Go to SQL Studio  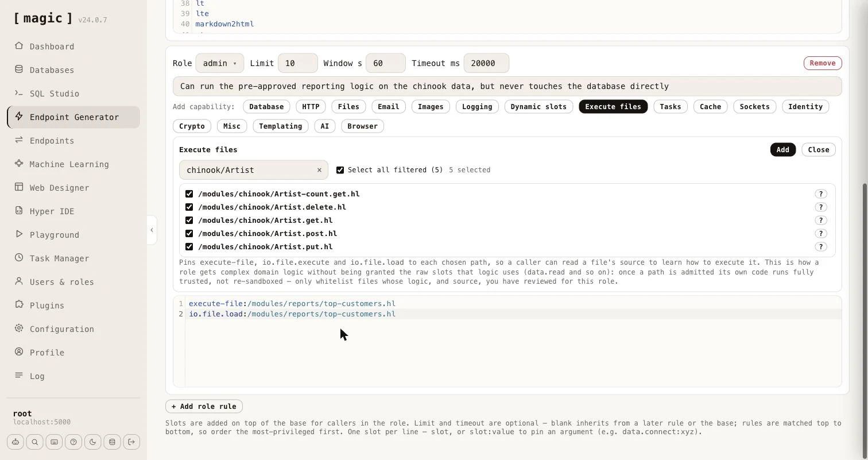73,94
